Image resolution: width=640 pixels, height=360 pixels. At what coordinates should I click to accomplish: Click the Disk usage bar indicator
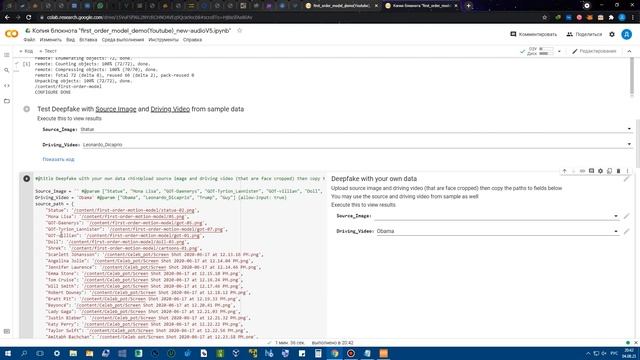[x=546, y=53]
